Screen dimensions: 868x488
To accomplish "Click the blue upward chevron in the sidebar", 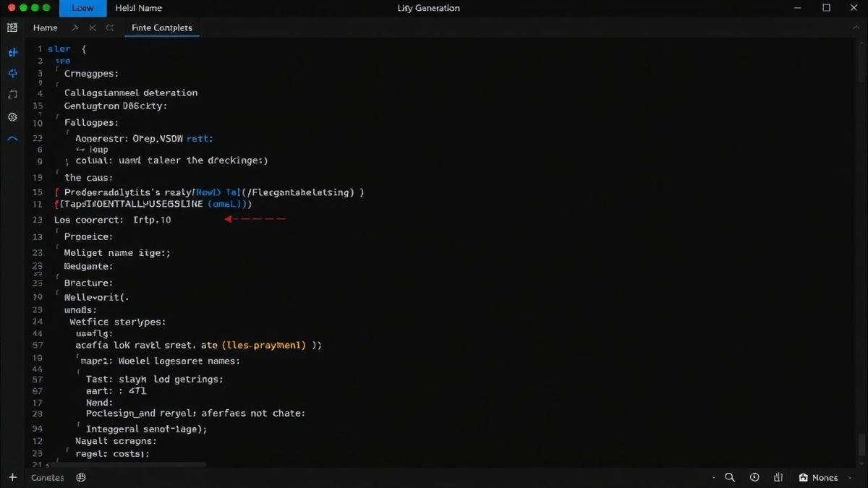I will [x=12, y=138].
